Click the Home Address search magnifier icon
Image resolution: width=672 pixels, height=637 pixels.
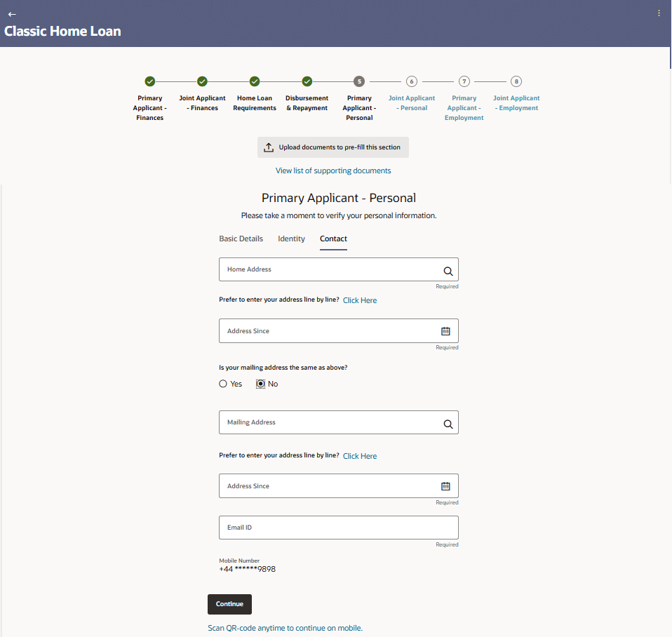[448, 271]
